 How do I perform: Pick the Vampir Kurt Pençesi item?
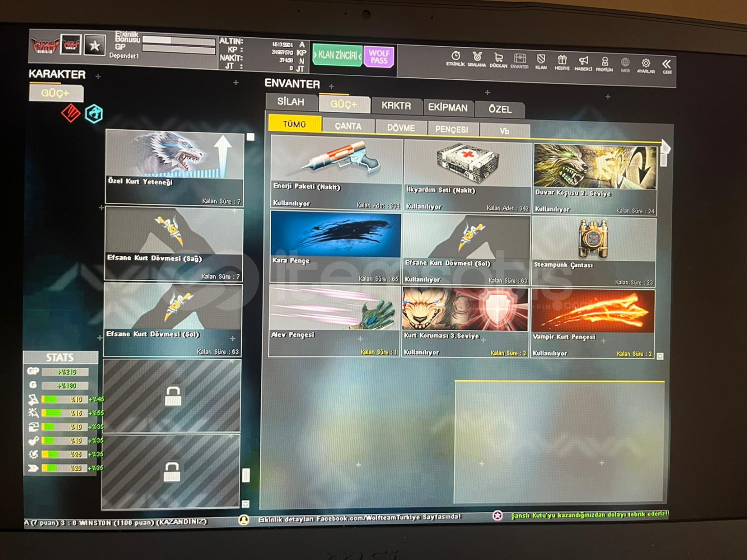593,324
